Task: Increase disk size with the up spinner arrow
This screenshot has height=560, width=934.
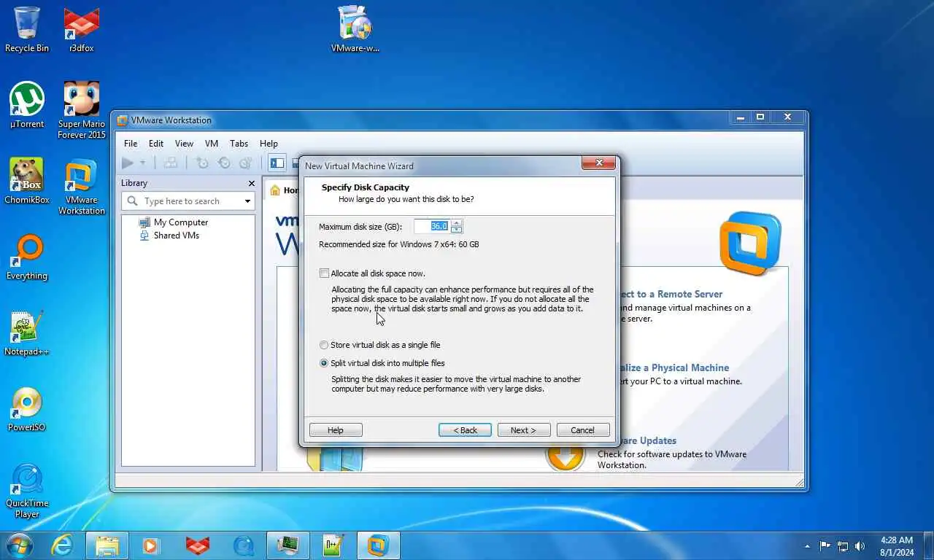Action: click(x=457, y=223)
